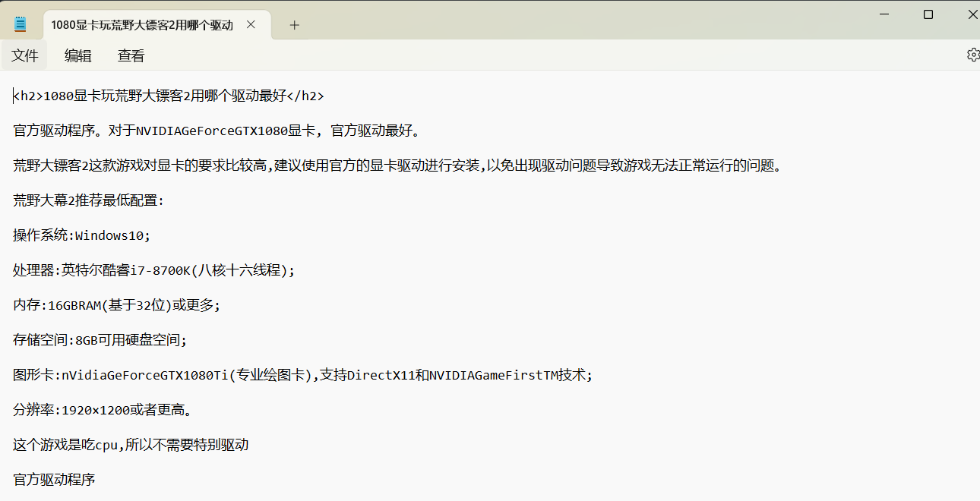Click the Notepad app icon in title bar
This screenshot has height=501, width=980.
coord(21,24)
